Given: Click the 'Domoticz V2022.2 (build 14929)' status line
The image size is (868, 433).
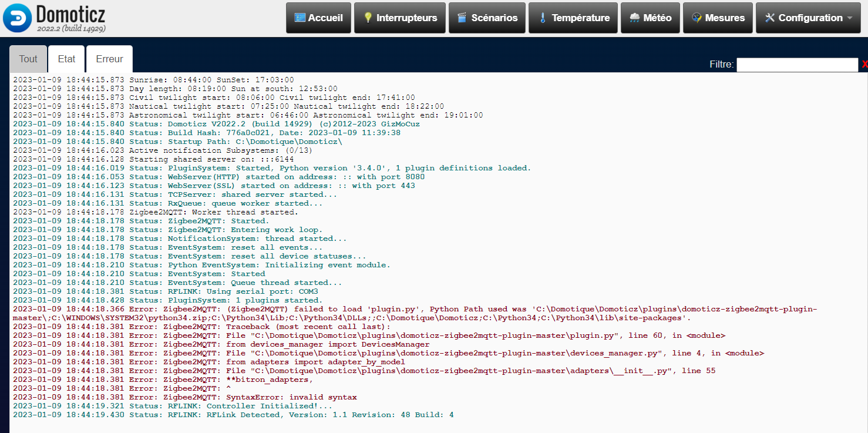Looking at the screenshot, I should [x=216, y=124].
